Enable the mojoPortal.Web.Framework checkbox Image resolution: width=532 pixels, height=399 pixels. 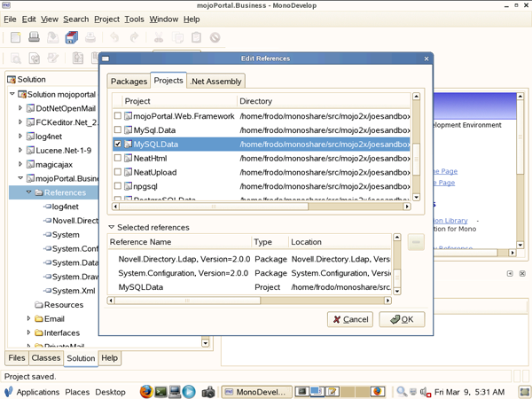pos(118,116)
